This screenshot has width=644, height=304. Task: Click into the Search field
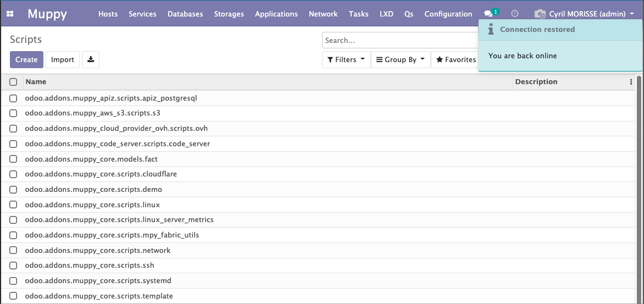401,40
